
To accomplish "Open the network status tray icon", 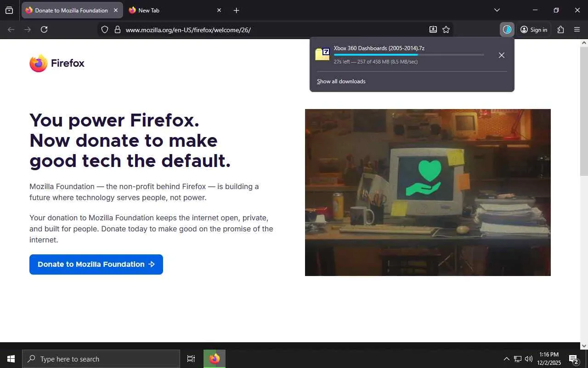I will [518, 359].
